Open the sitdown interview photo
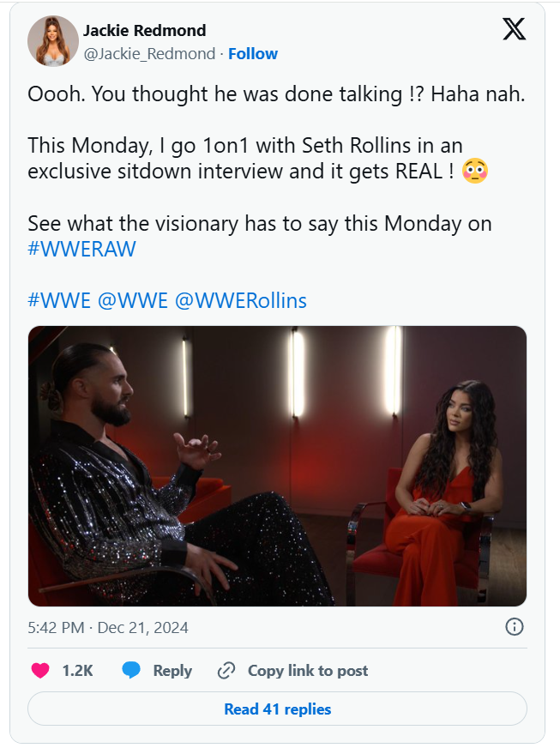 (x=277, y=466)
